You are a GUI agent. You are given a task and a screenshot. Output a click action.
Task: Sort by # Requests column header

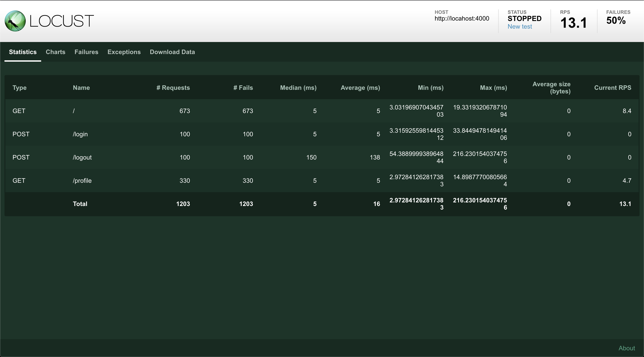pos(173,88)
